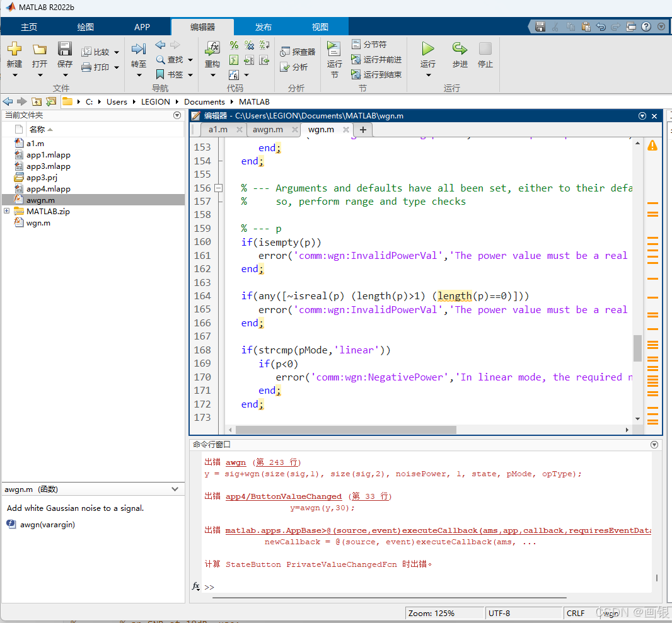672x623 pixels.
Task: Click the Compare (比较) button
Action: click(97, 52)
